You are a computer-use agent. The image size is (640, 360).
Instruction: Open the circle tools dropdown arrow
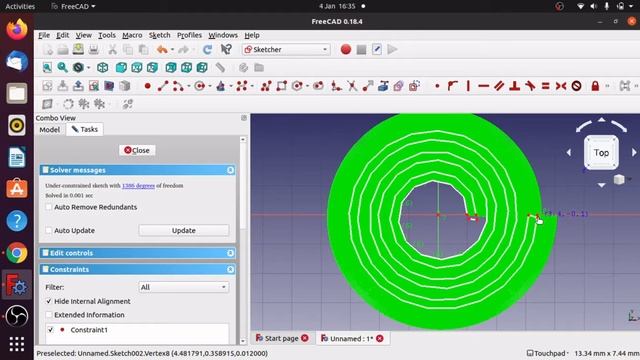pos(210,86)
